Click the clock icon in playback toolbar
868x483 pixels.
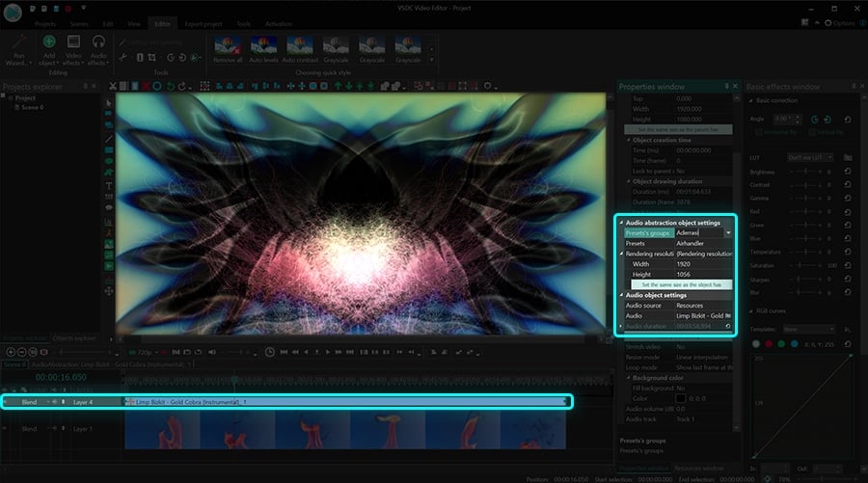270,352
